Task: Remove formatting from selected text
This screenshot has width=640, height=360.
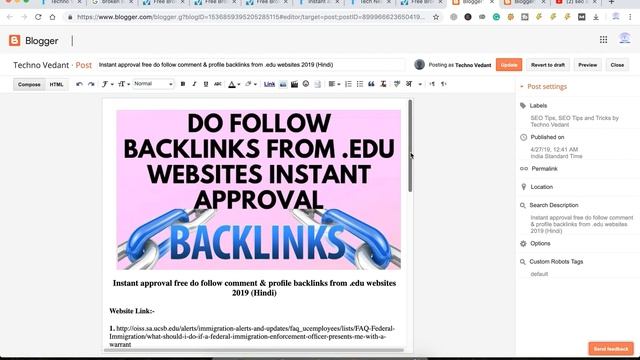Action: (x=383, y=84)
